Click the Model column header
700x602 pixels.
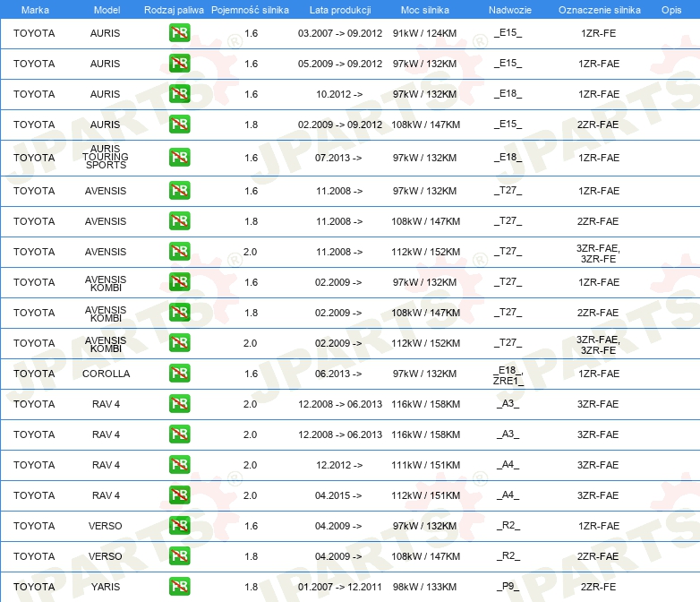107,10
